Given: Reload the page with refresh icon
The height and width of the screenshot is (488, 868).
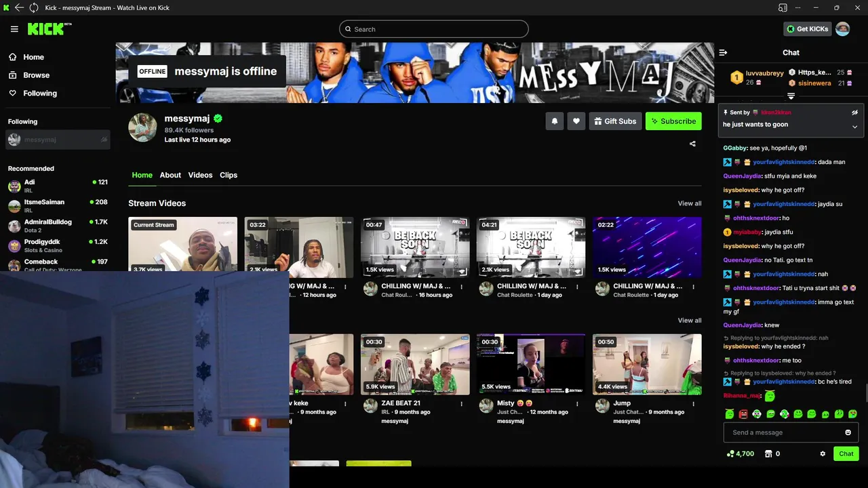Looking at the screenshot, I should 33,7.
